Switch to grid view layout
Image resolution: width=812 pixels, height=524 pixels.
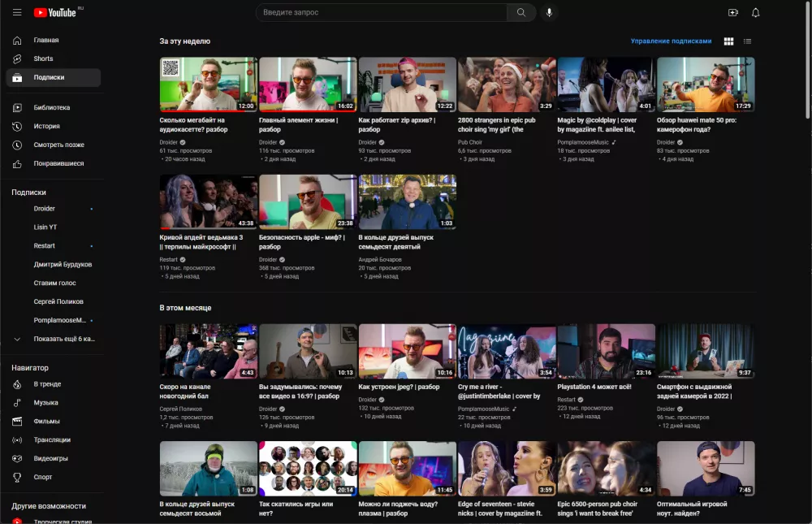point(728,41)
